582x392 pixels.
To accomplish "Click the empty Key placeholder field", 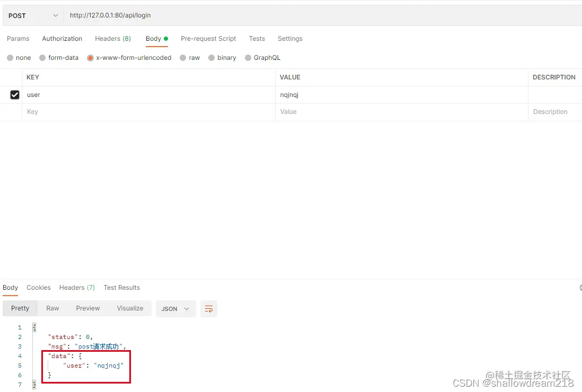I will (x=148, y=112).
